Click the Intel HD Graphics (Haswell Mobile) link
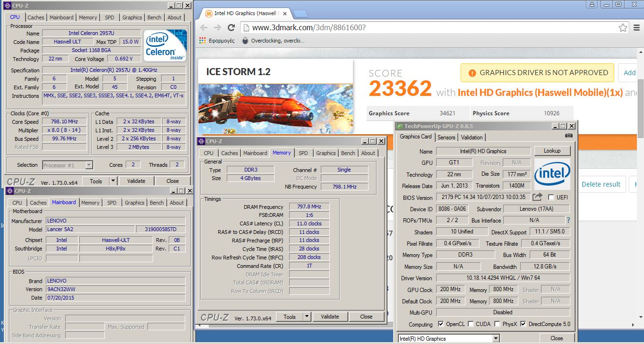The image size is (644, 344). [540, 93]
